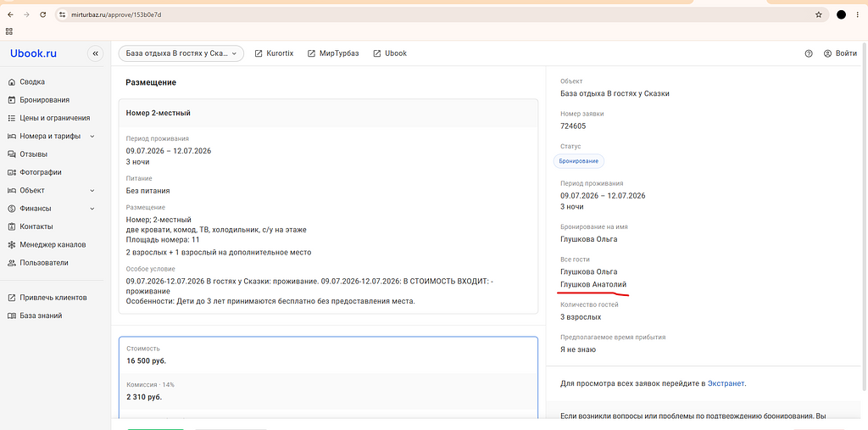Open the База отдыха В гостях у Сказки dropdown
The height and width of the screenshot is (430, 868).
(x=181, y=53)
